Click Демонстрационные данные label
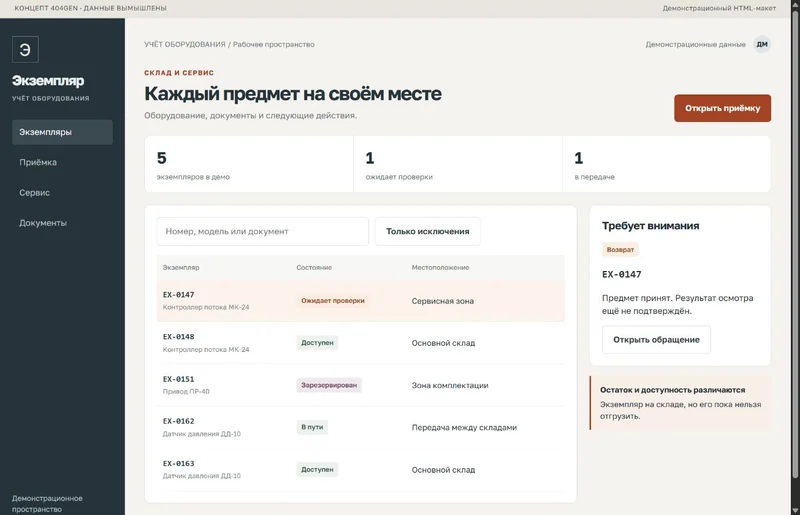 (x=695, y=44)
